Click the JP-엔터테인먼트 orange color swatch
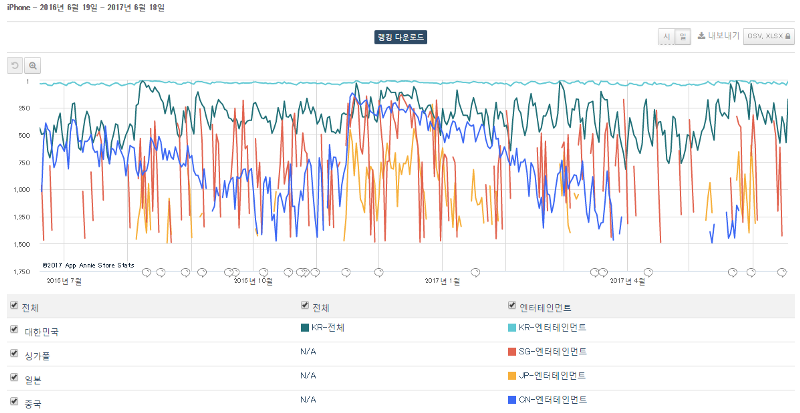This screenshot has height=413, width=800. pos(512,376)
